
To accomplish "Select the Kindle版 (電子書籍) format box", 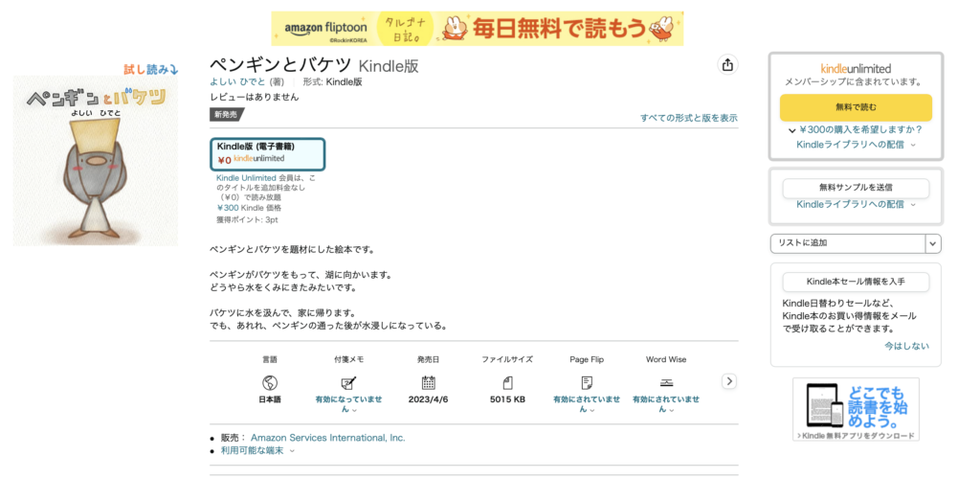I will [268, 153].
